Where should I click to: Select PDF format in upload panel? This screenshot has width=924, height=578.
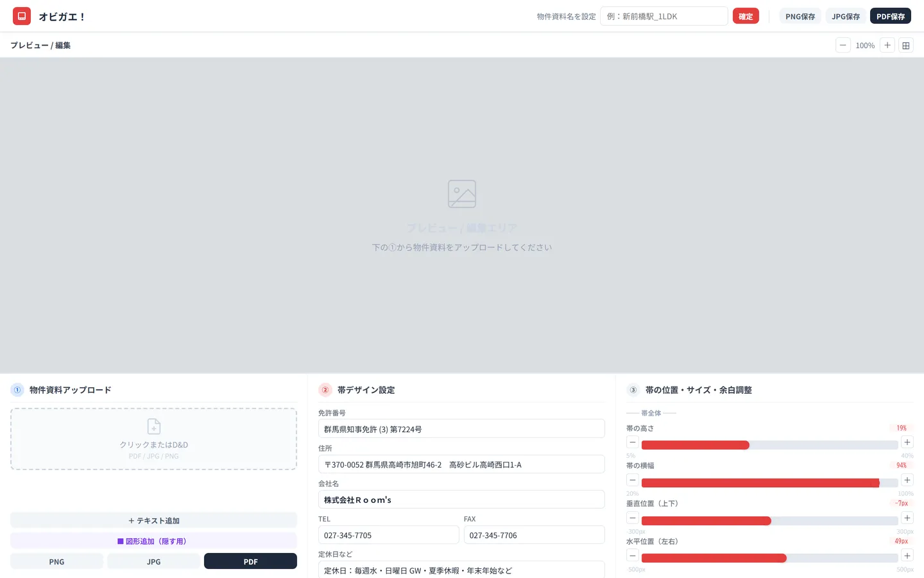click(x=250, y=561)
